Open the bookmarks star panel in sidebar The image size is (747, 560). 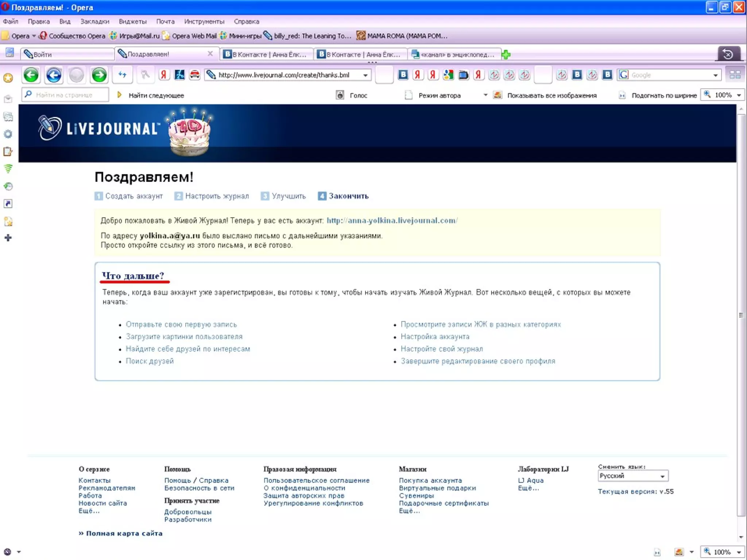8,78
